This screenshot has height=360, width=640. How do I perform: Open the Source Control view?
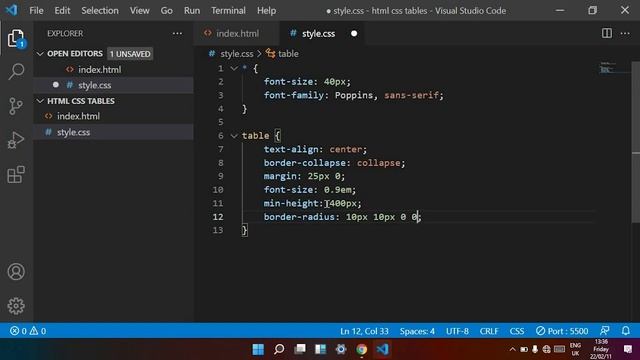16,106
